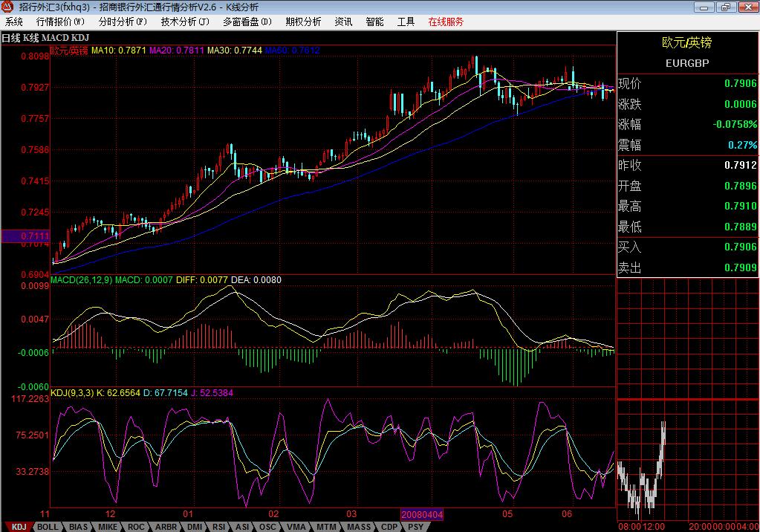Screen dimensions: 760x532
Task: Switch to the OSC indicator tab
Action: point(267,527)
